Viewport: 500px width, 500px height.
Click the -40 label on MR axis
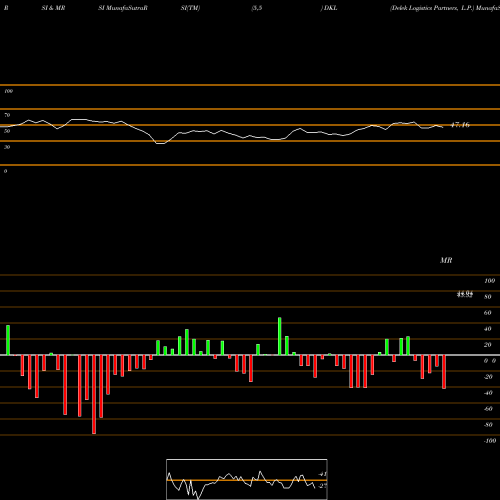point(488,393)
